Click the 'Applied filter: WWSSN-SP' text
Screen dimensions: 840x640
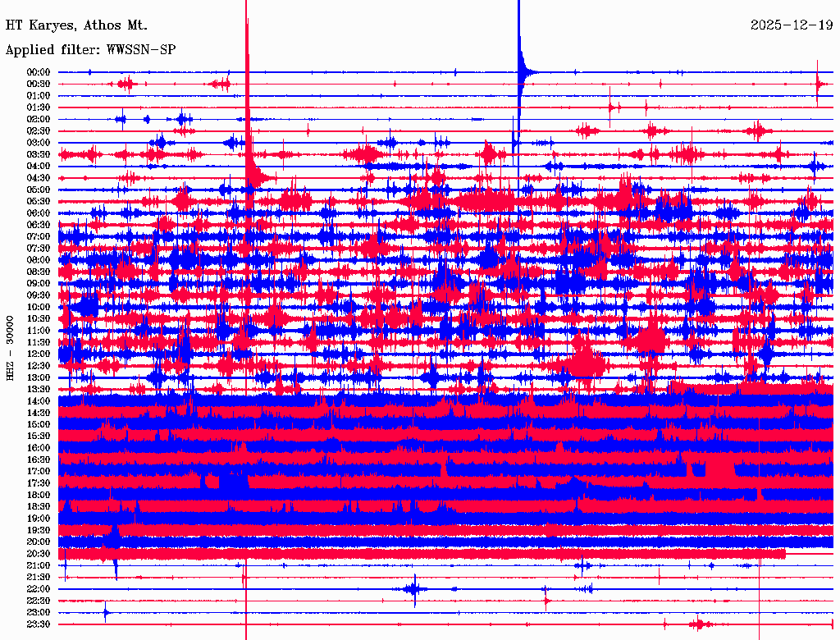tap(90, 50)
